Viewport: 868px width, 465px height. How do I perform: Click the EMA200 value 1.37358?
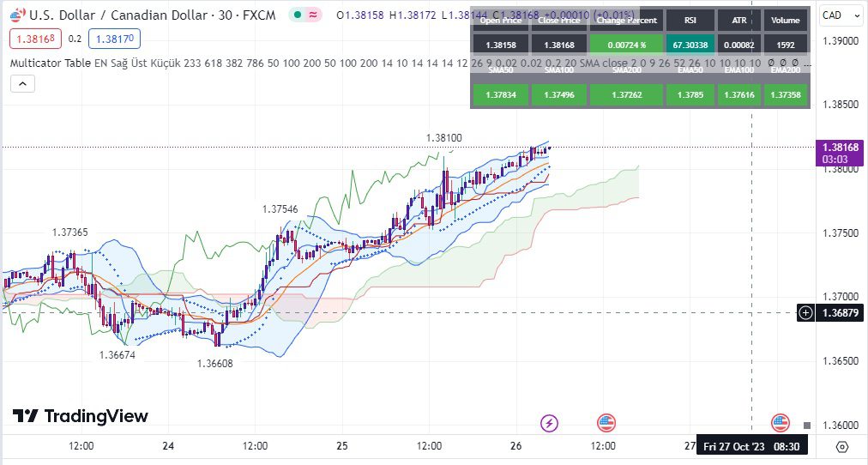pos(786,94)
